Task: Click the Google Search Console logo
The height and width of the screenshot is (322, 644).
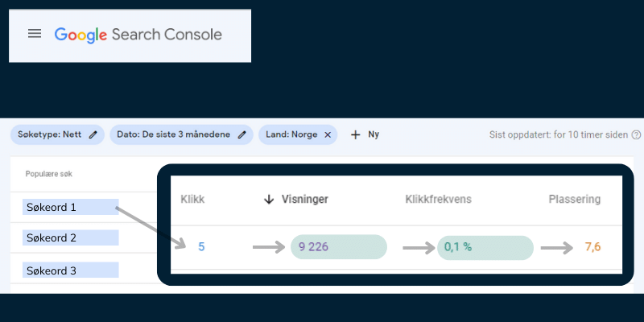Action: pos(138,35)
